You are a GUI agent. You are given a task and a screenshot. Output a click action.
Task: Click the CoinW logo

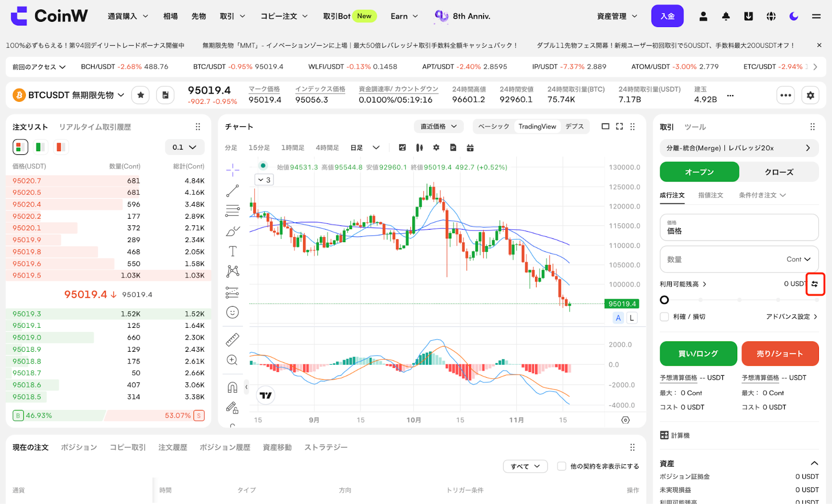click(49, 16)
